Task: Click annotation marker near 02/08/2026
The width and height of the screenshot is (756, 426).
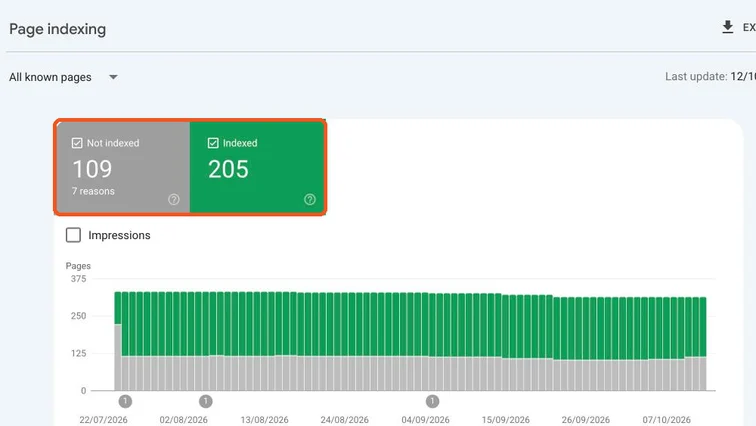Action: [206, 401]
